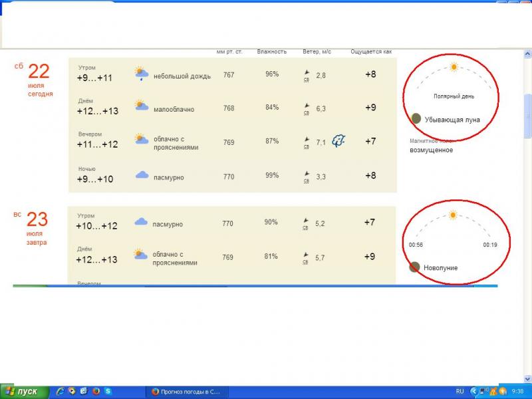The image size is (532, 399).
Task: Open Internet Explorer from quick launch
Action: tap(60, 392)
